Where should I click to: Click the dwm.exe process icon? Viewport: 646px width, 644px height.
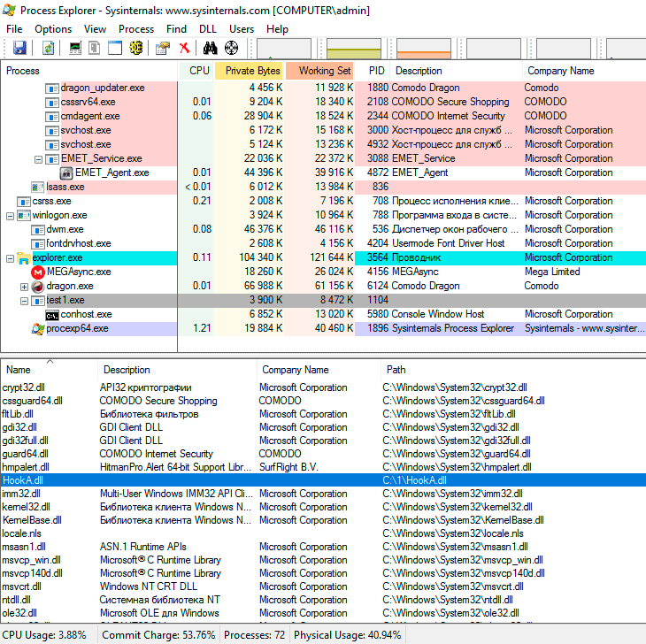click(x=38, y=230)
